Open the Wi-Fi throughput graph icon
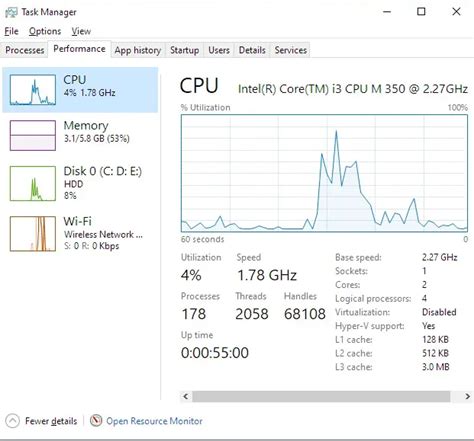 (x=33, y=234)
